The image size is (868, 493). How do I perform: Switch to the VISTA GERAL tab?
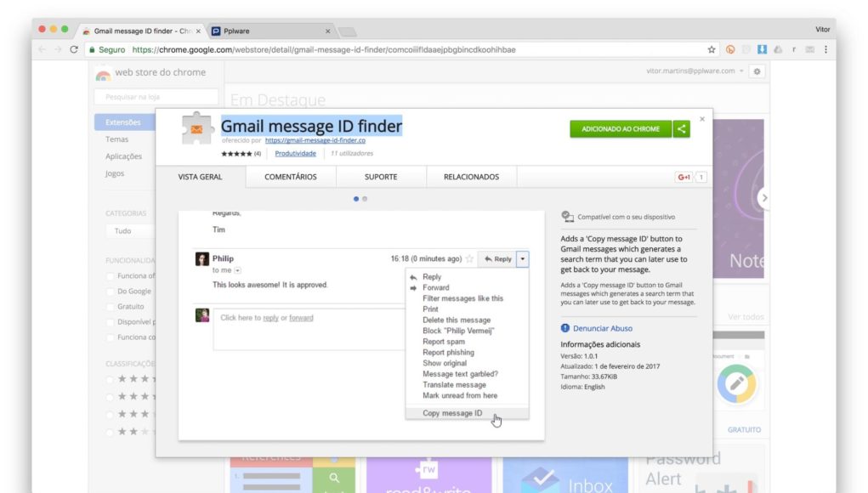coord(200,177)
